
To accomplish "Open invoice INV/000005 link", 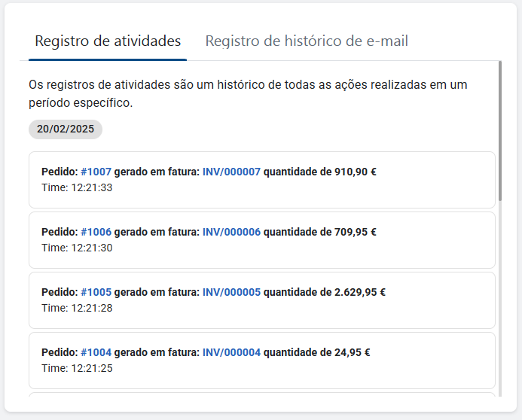I will pos(231,292).
